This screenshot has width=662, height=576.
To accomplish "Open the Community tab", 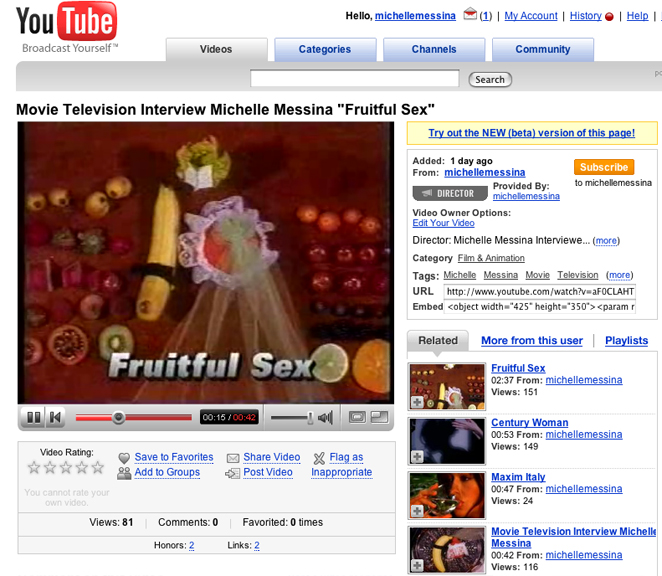I will coord(543,49).
